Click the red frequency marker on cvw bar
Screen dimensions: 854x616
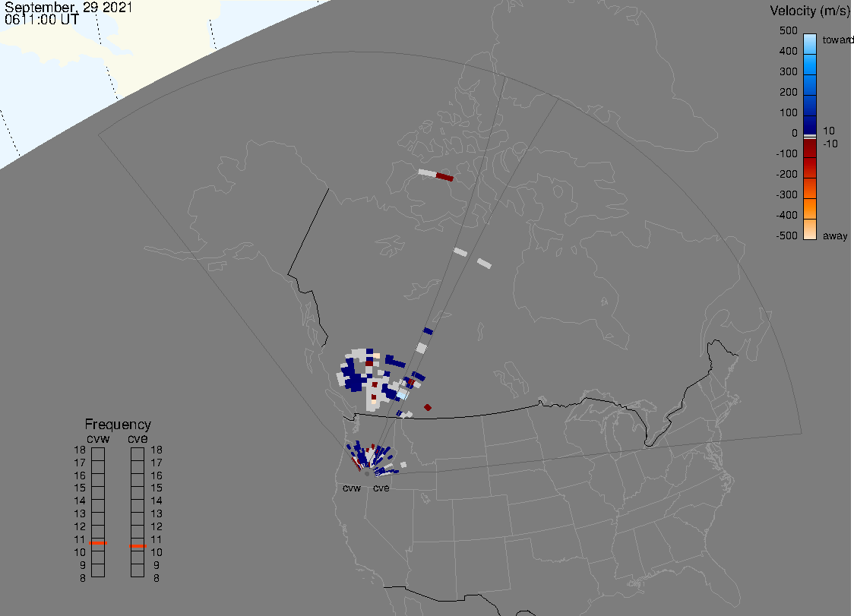point(98,543)
